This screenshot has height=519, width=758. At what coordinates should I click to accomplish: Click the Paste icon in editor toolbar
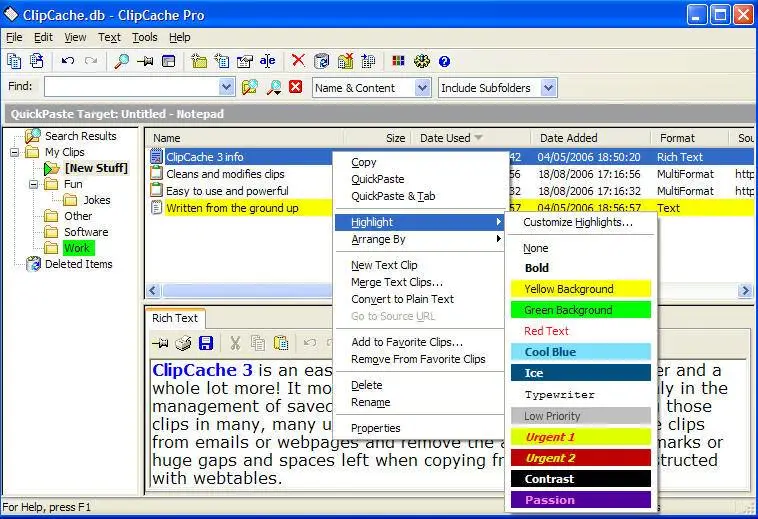pos(281,343)
